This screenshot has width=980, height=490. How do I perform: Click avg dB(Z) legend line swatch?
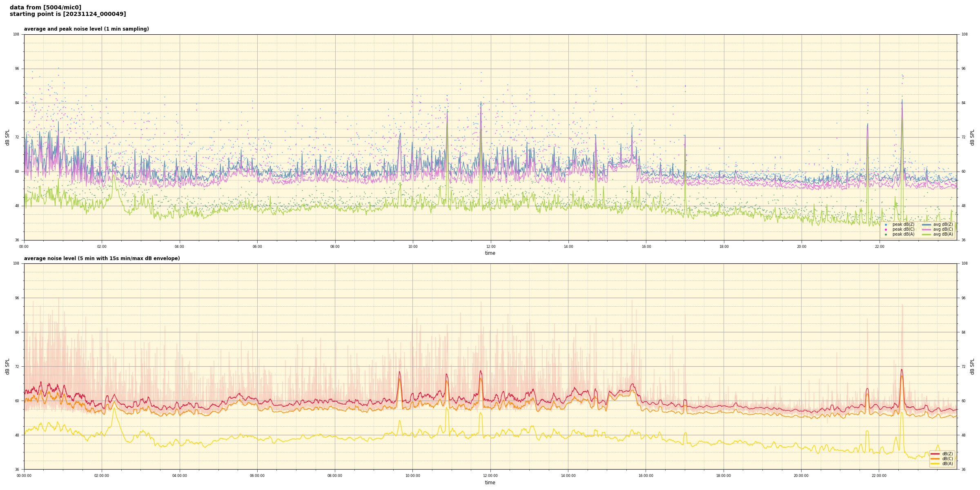[x=927, y=225]
